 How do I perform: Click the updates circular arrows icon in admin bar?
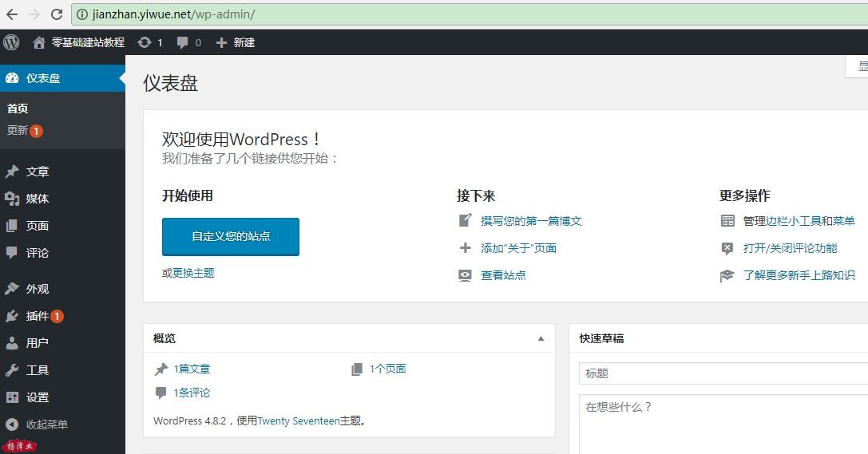145,42
